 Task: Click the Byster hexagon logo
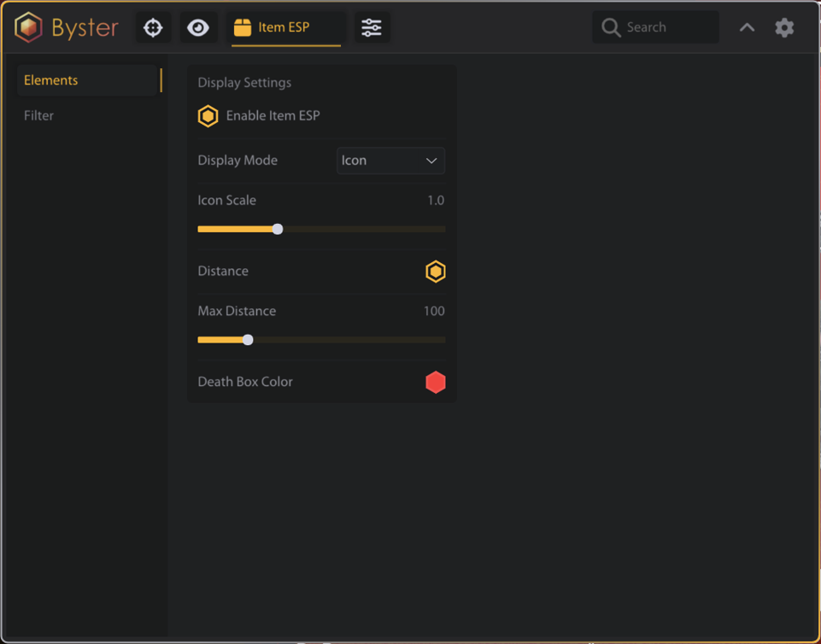point(28,27)
